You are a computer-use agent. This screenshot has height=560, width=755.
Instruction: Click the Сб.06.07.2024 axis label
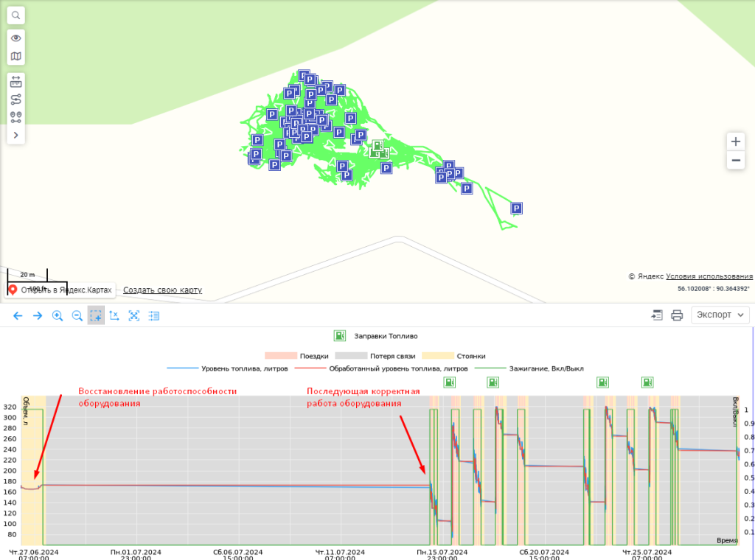238,554
